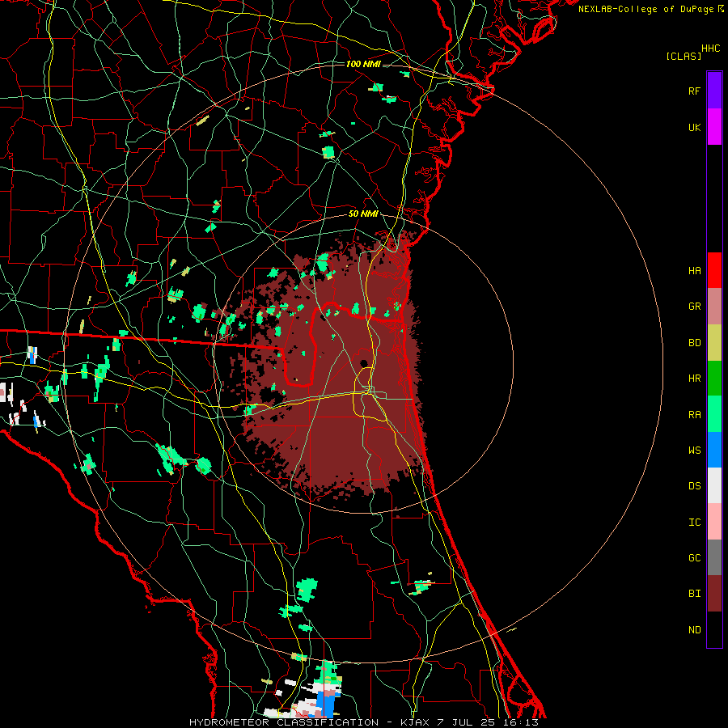Screen dimensions: 728x728
Task: Click the 100 NMI range ring label
Action: click(x=363, y=64)
